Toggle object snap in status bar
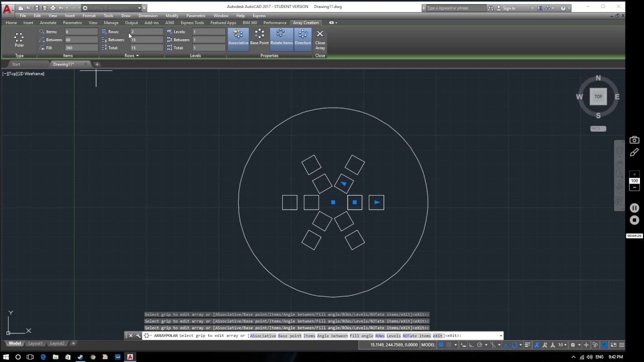 tap(514, 345)
